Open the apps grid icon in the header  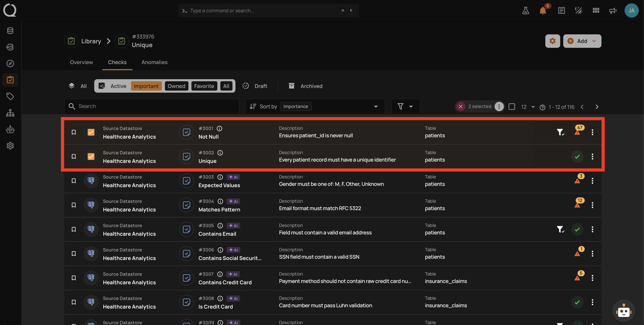596,10
